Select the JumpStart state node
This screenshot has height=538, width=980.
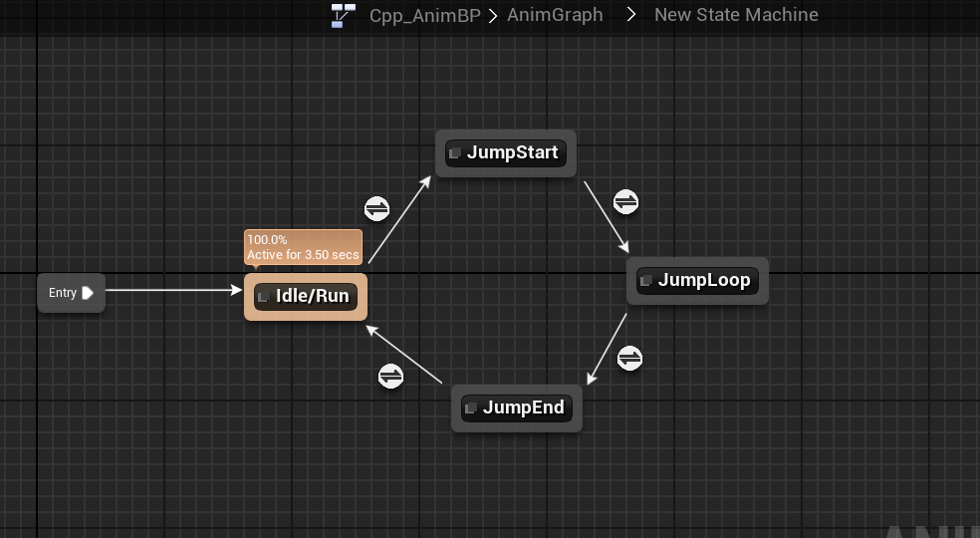(506, 153)
